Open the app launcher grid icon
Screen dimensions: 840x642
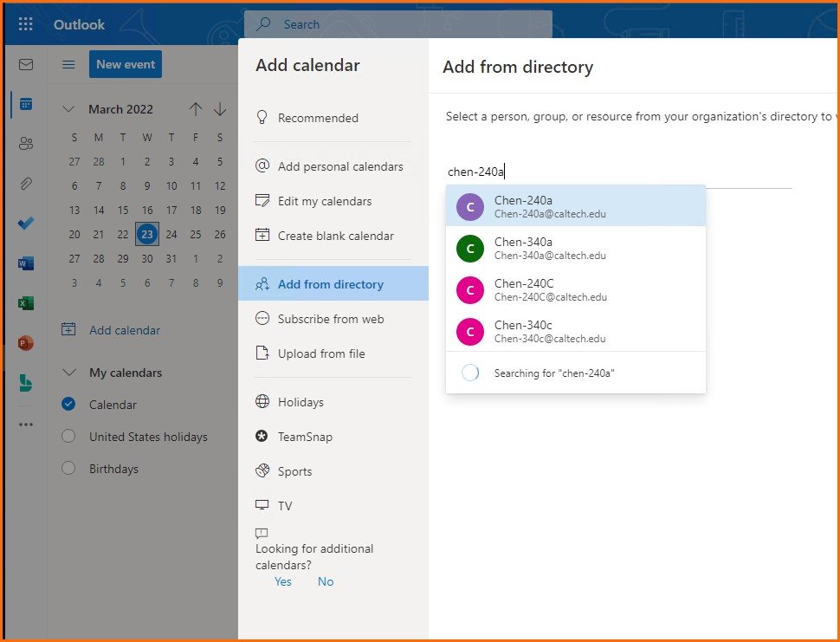pos(26,24)
